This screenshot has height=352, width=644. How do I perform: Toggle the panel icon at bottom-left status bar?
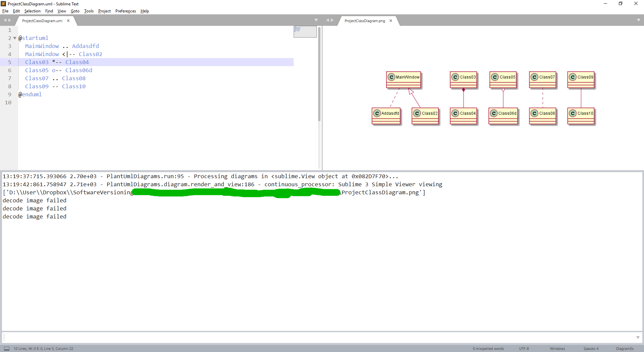[6, 348]
